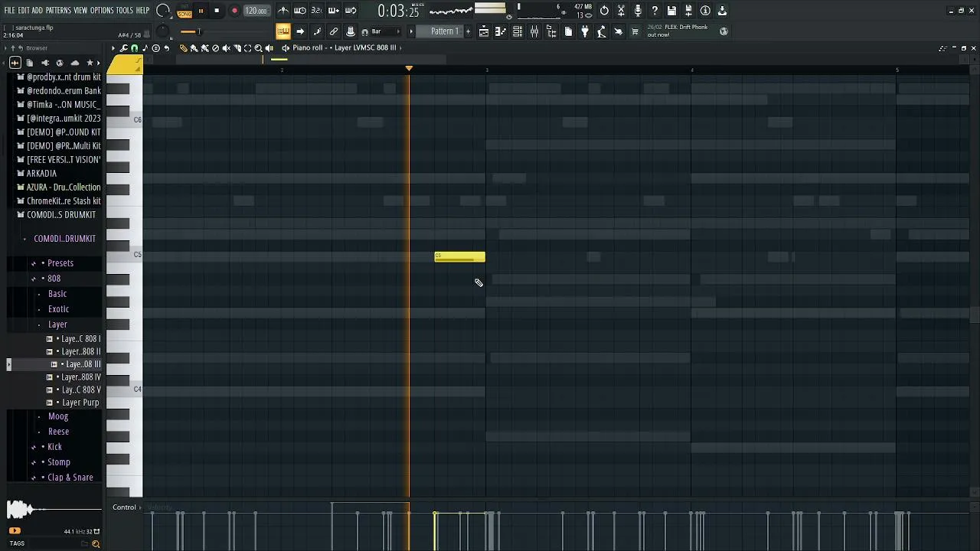Click the Stop playback button

pos(217,11)
